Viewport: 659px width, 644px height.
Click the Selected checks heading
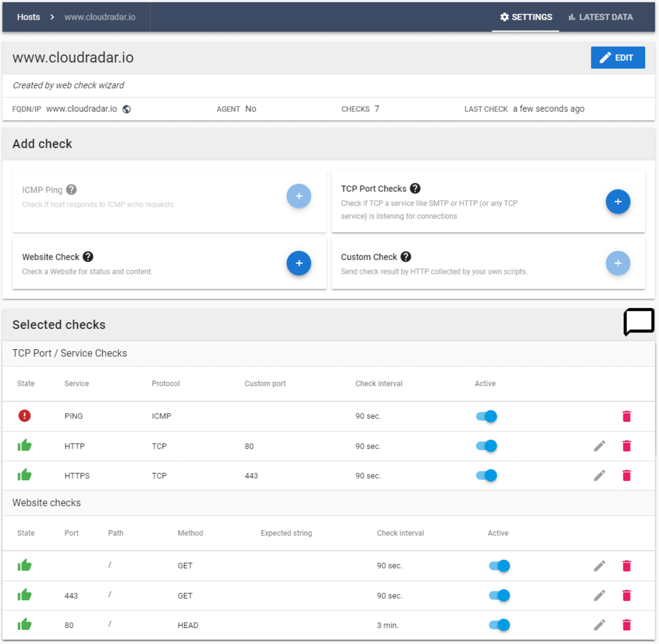pyautogui.click(x=59, y=325)
